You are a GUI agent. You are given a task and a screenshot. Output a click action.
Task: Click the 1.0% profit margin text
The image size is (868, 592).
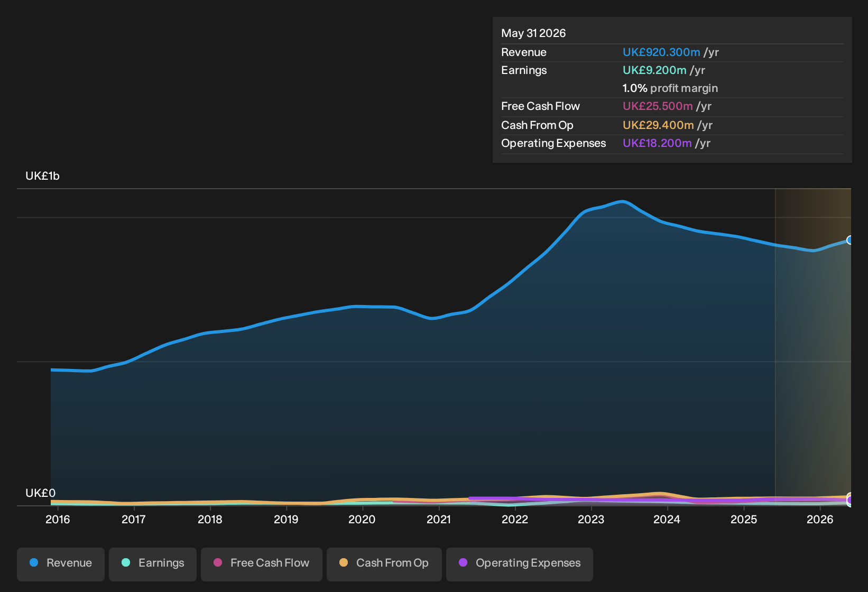click(670, 88)
